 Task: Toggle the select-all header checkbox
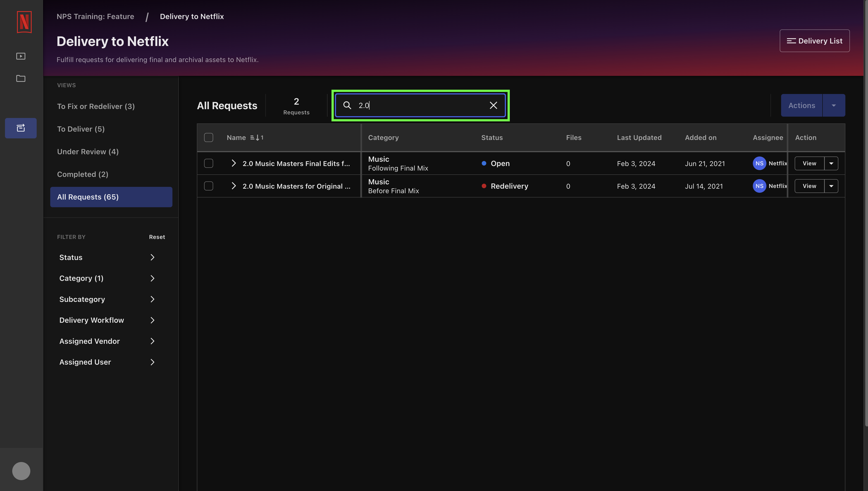209,138
